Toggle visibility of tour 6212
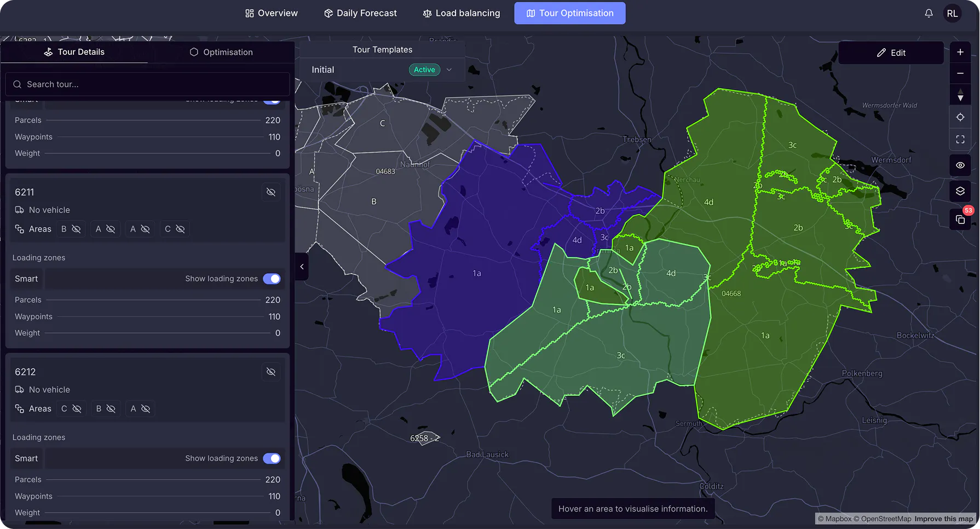Viewport: 980px width, 529px height. click(271, 372)
